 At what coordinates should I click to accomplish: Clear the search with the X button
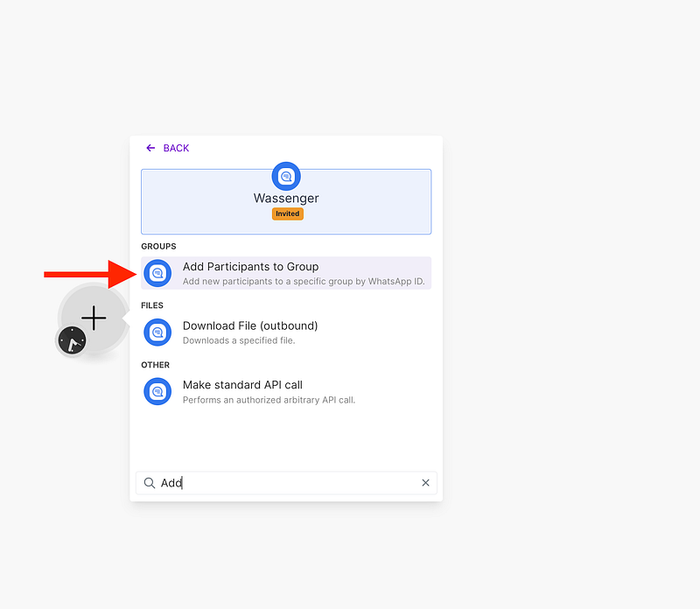426,483
